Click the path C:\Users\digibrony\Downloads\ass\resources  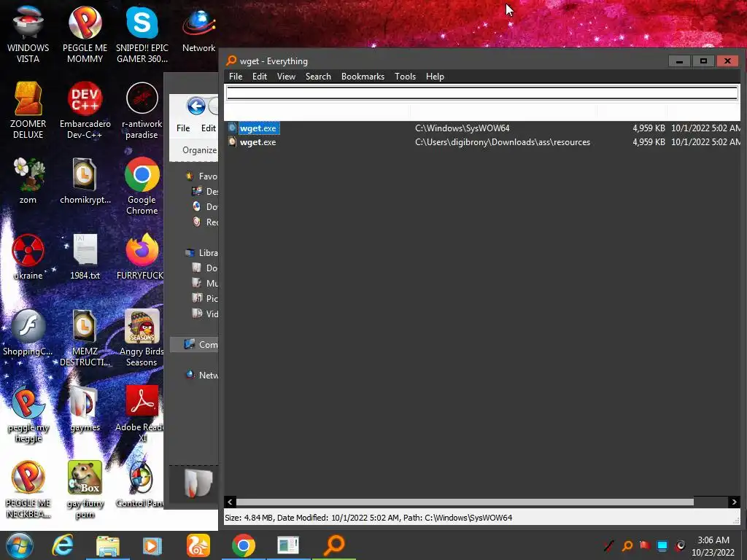pos(503,142)
